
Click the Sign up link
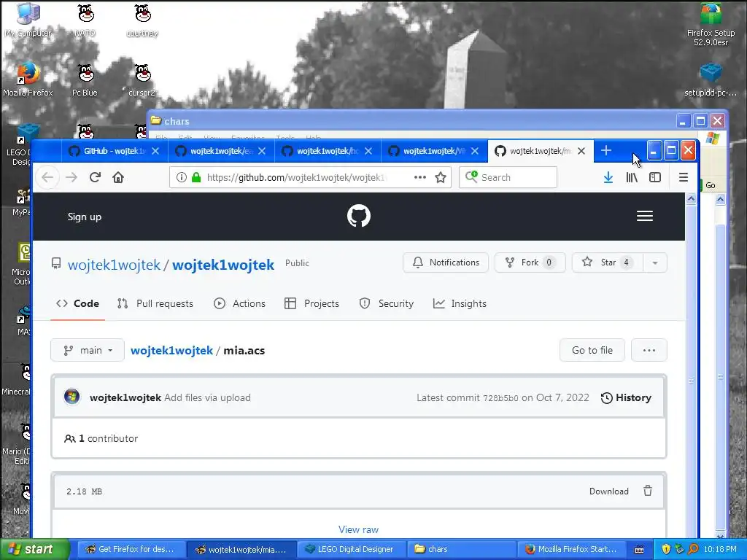click(85, 217)
